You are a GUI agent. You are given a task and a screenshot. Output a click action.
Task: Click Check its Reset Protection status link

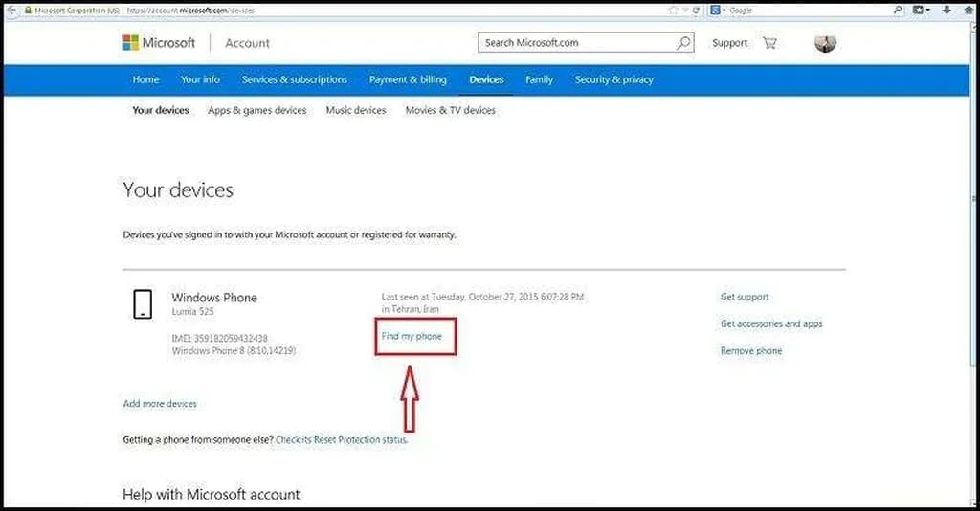click(342, 440)
